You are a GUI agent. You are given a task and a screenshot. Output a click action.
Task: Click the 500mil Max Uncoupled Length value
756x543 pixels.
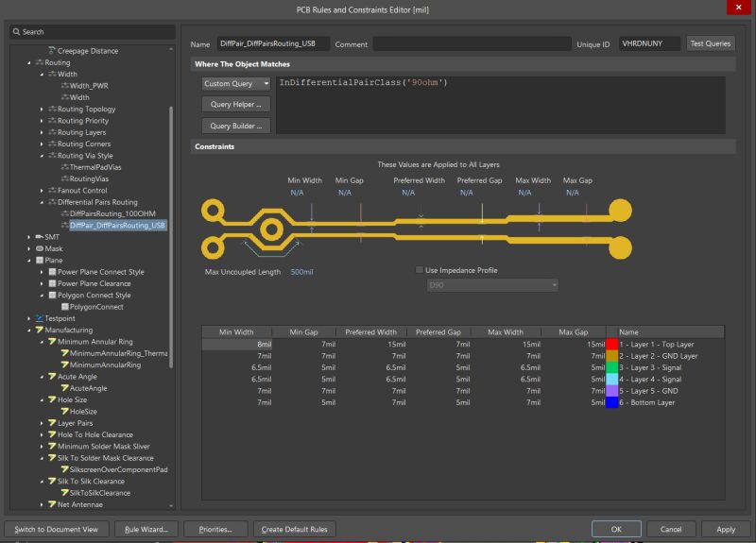(x=301, y=272)
